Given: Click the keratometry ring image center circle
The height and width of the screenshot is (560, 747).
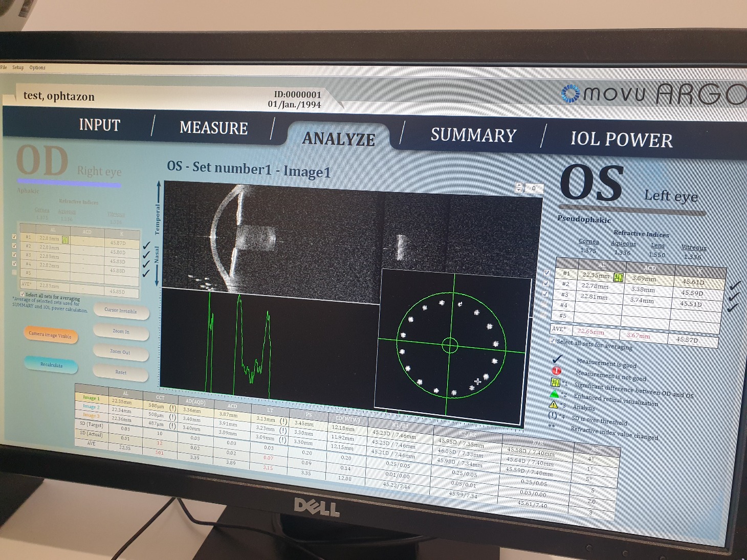Looking at the screenshot, I should pos(450,346).
